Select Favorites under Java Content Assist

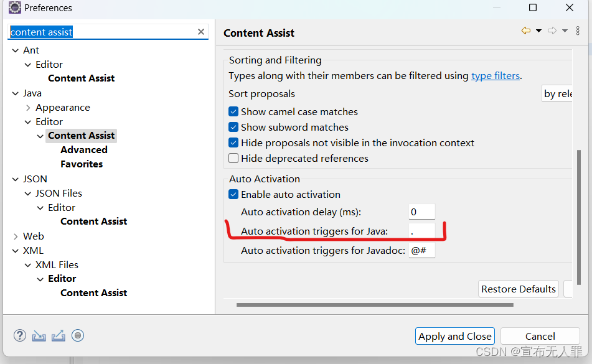(x=82, y=164)
